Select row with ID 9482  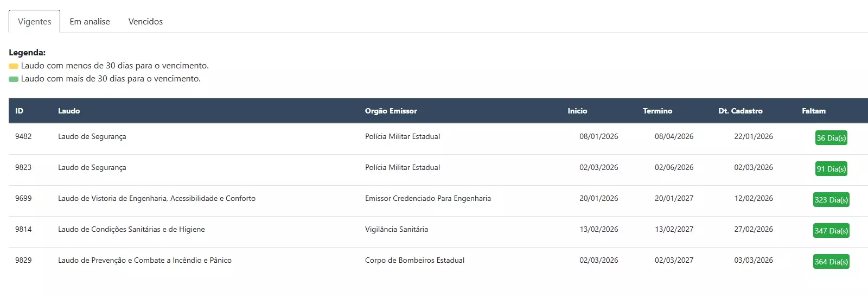pos(23,137)
